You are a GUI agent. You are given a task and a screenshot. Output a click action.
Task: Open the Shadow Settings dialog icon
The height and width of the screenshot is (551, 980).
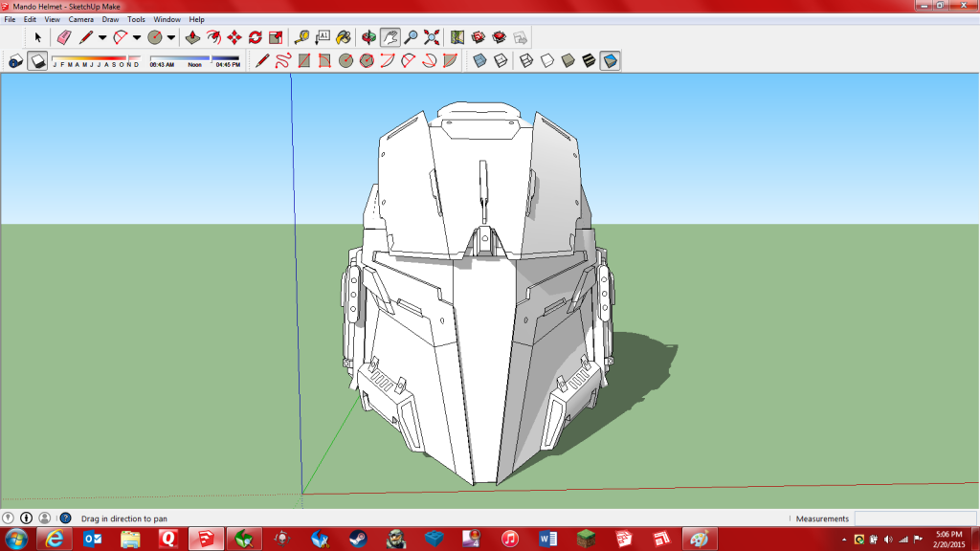[15, 60]
